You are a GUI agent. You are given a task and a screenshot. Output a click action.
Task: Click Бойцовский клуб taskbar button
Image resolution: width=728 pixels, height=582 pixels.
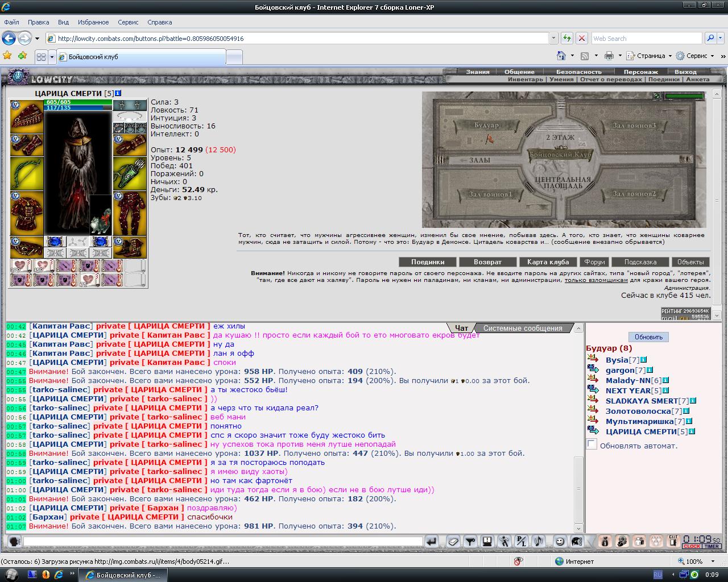click(122, 575)
